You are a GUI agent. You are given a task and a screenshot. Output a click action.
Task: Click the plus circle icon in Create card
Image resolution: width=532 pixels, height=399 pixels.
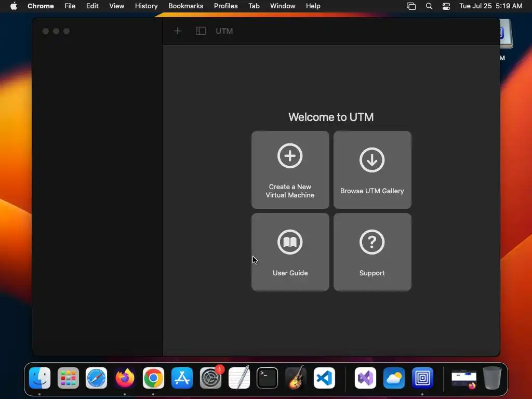[290, 156]
